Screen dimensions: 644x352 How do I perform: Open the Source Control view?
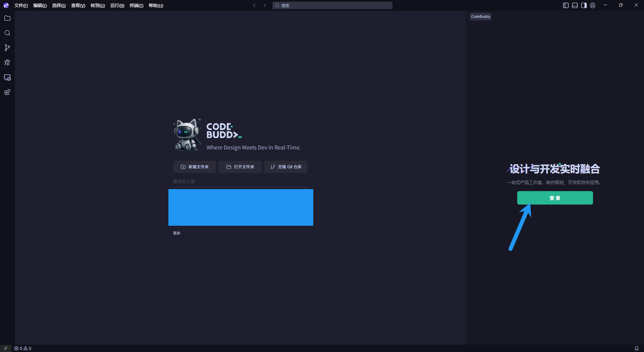click(x=7, y=48)
